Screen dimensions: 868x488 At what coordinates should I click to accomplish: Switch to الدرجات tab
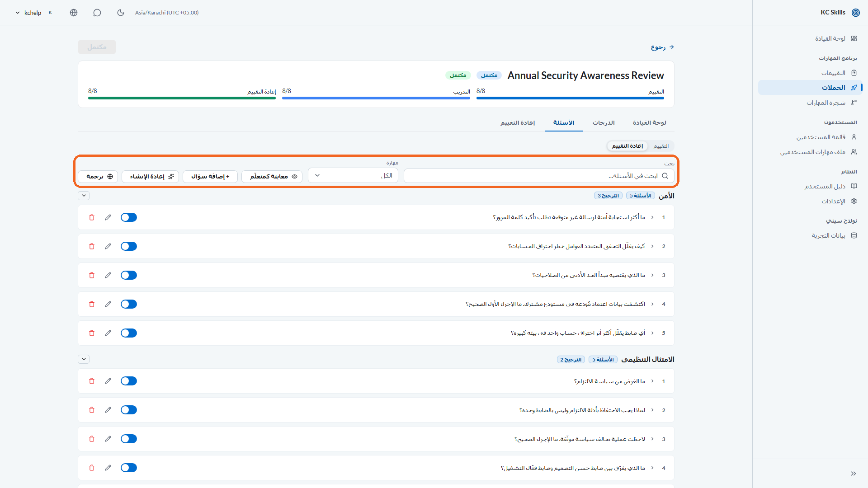click(x=604, y=123)
